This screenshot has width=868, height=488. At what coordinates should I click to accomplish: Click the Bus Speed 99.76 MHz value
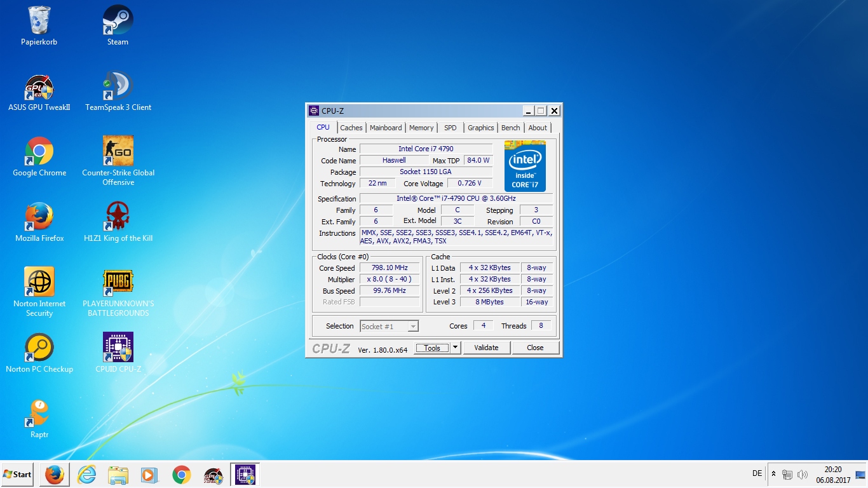[389, 290]
